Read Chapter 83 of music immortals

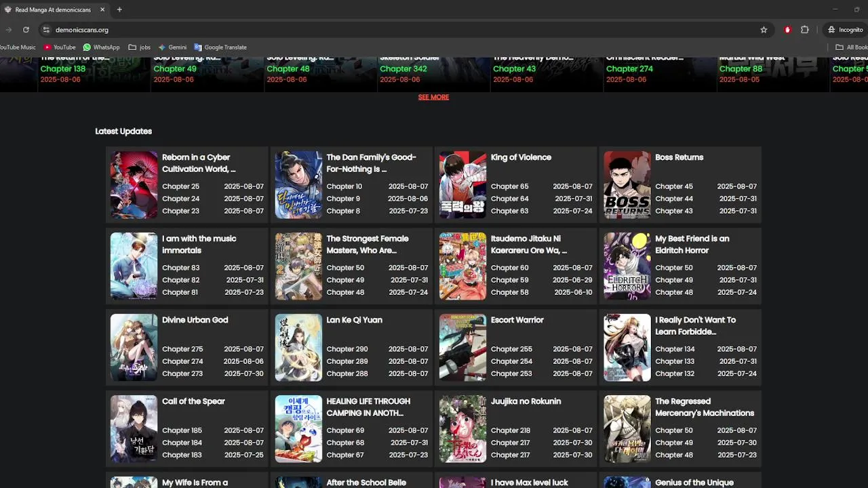point(180,268)
